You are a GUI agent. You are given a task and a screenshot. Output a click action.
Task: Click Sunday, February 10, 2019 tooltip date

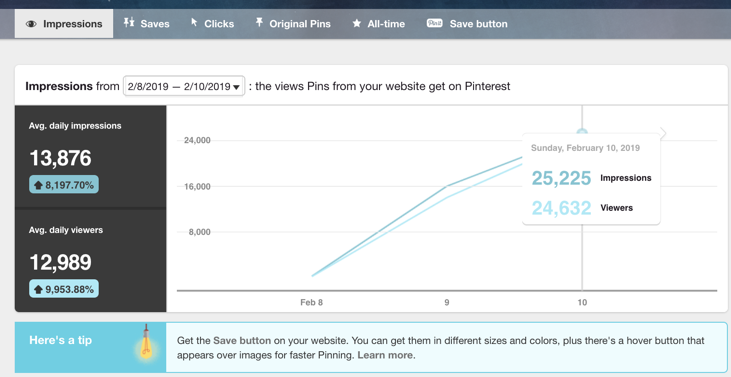coord(586,148)
